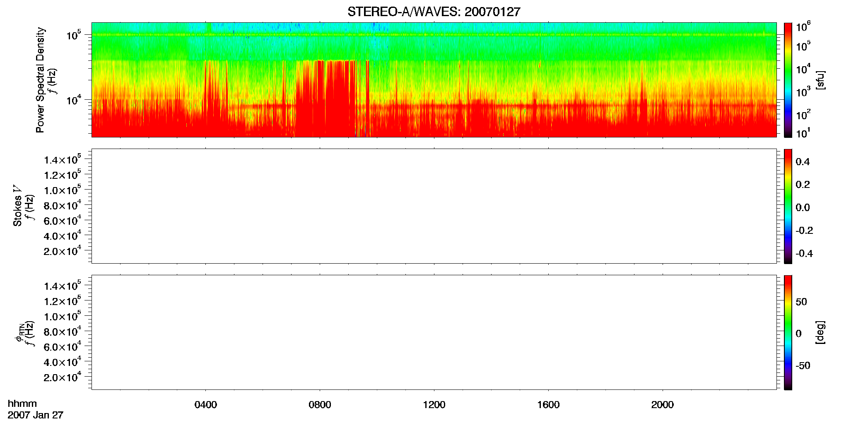Screen dimensions: 868x447
Task: Click the 8.0×10^4 tick in φRTN panel
Action: pyautogui.click(x=63, y=331)
